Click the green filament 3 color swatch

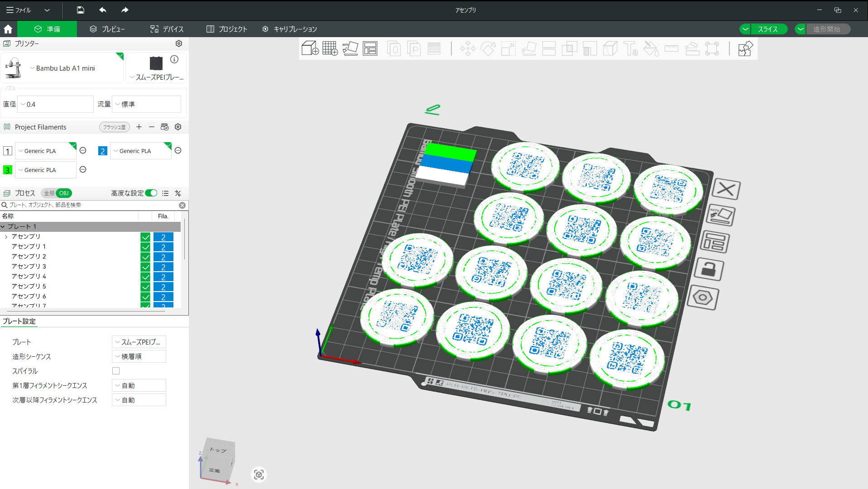pyautogui.click(x=8, y=170)
